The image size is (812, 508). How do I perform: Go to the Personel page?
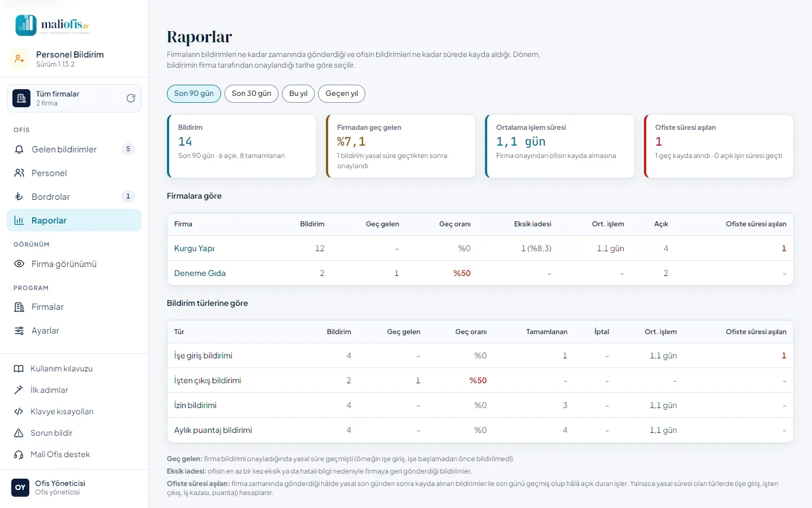(x=74, y=173)
